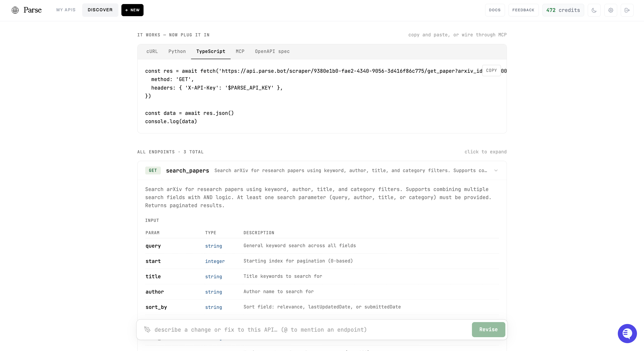Click the INPUT section label

pyautogui.click(x=152, y=220)
